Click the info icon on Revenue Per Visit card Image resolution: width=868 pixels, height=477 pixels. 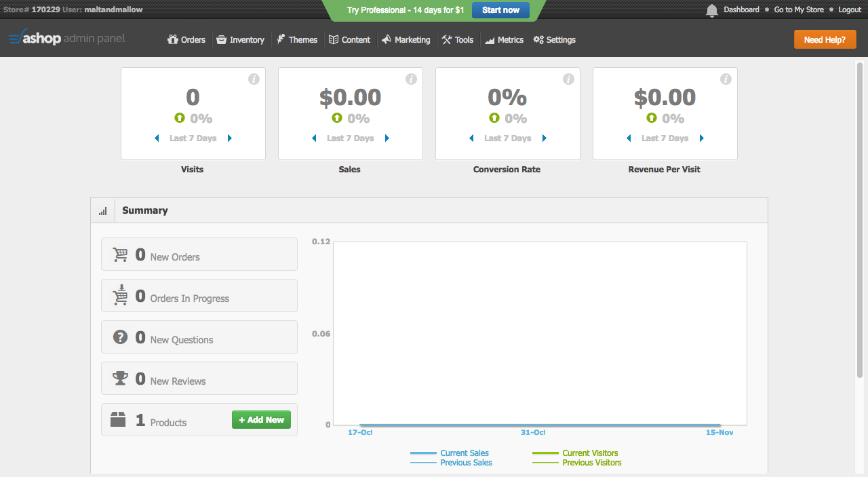tap(726, 79)
